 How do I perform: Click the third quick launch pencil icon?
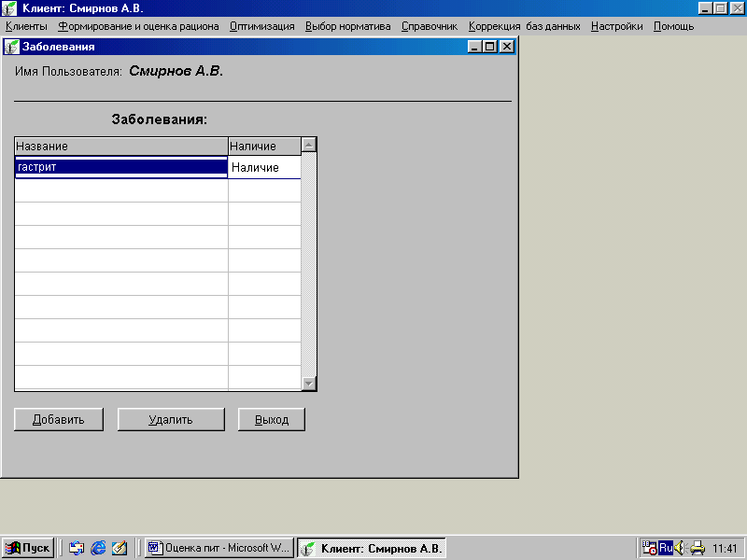pos(120,548)
